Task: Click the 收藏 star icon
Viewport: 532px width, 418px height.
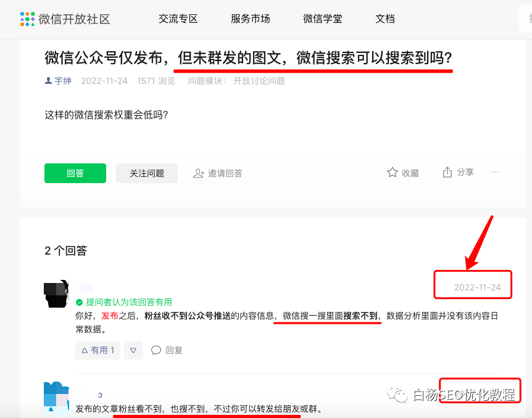Action: click(x=393, y=173)
